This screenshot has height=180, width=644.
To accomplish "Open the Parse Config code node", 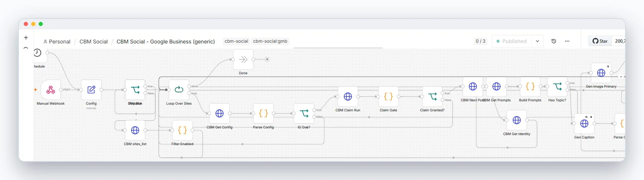I will click(263, 114).
